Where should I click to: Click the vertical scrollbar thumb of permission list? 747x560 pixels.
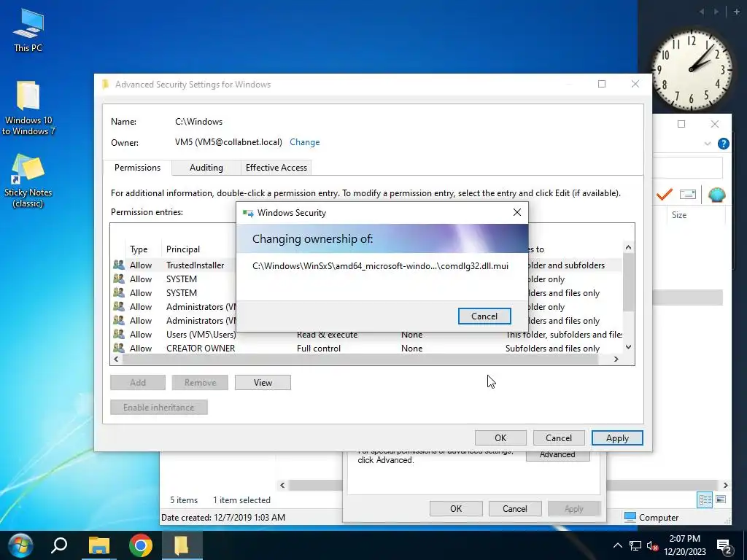tap(628, 282)
